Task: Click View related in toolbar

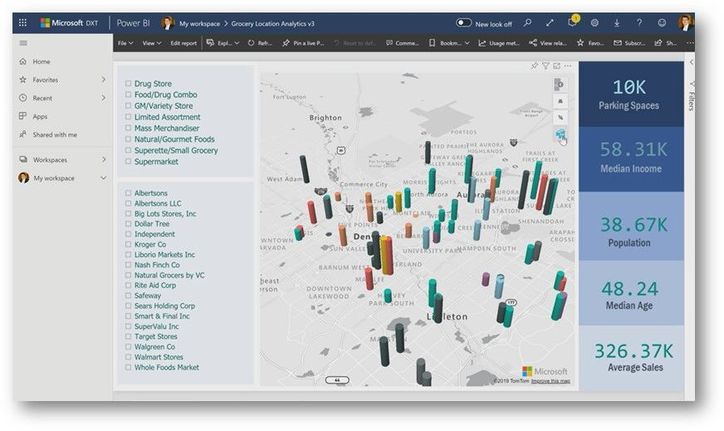Action: tap(548, 43)
